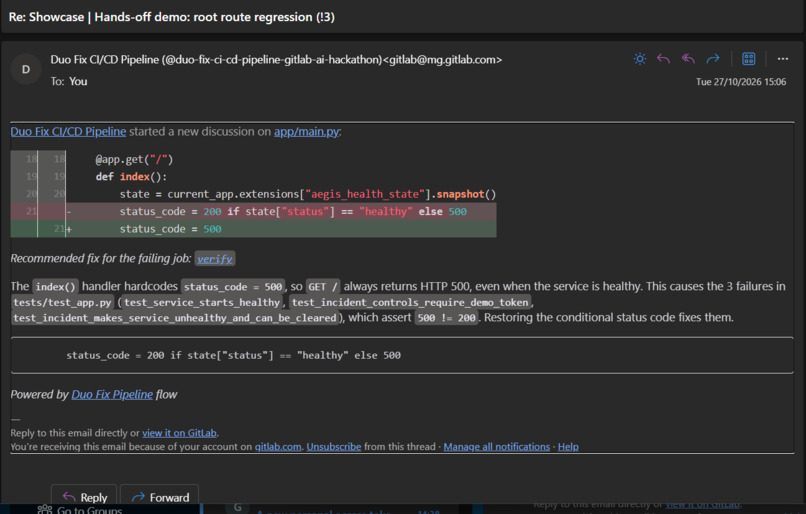Click inline code 500 != 200
806x514 pixels.
[x=446, y=318]
